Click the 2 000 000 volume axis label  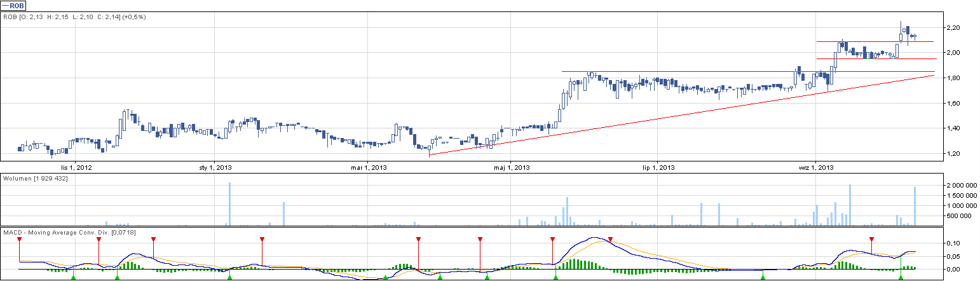click(961, 186)
